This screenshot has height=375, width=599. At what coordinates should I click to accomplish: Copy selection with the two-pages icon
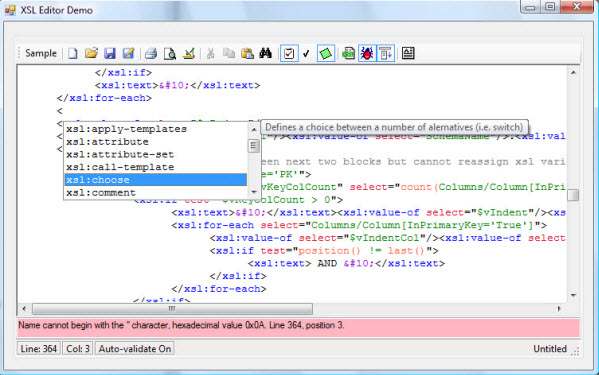tap(229, 53)
